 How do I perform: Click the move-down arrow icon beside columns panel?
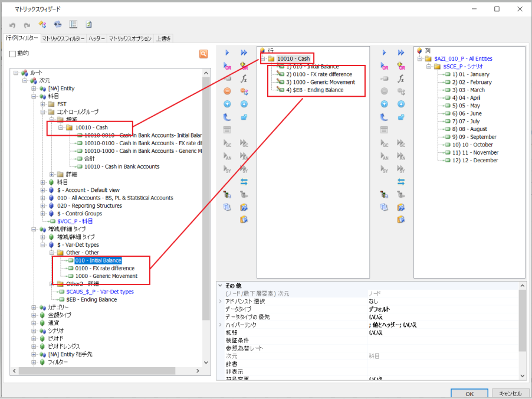pyautogui.click(x=401, y=104)
